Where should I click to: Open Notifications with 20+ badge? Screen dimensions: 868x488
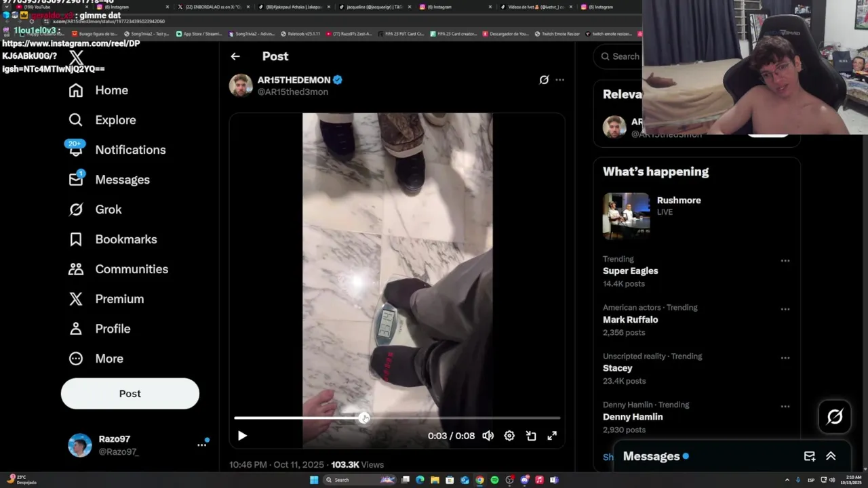pyautogui.click(x=117, y=150)
